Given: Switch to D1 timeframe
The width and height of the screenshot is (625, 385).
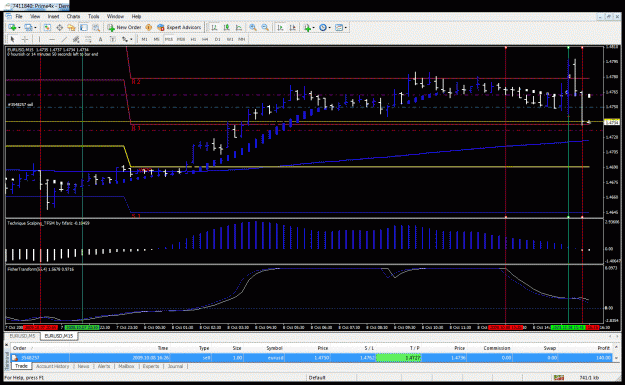Looking at the screenshot, I should click(218, 39).
